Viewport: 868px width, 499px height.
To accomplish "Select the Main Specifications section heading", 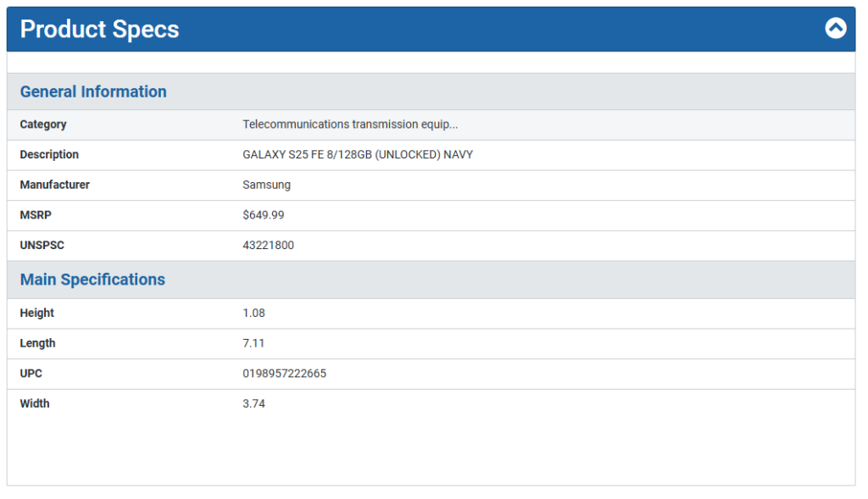I will pyautogui.click(x=92, y=280).
